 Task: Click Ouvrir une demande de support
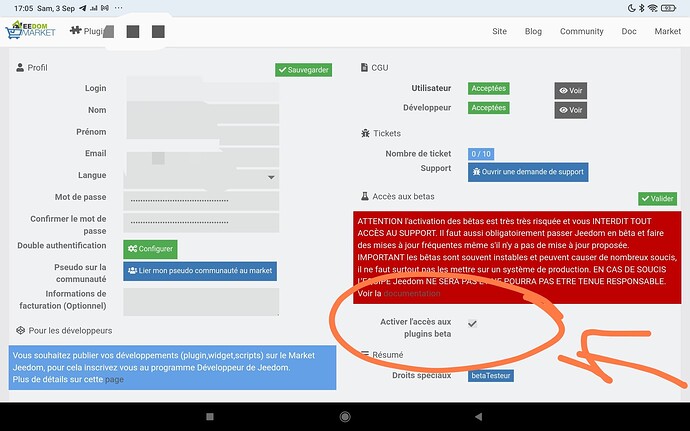(x=528, y=172)
